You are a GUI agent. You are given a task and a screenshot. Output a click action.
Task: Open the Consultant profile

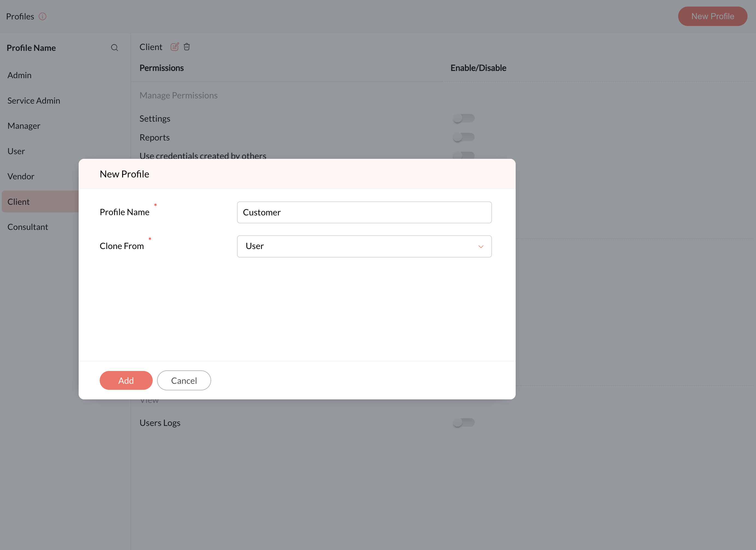[x=28, y=227]
